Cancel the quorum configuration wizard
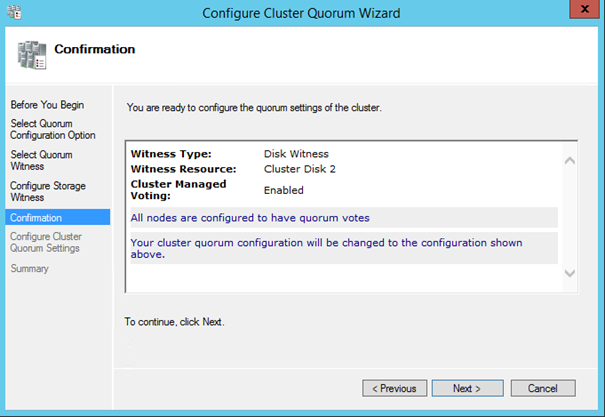 542,388
